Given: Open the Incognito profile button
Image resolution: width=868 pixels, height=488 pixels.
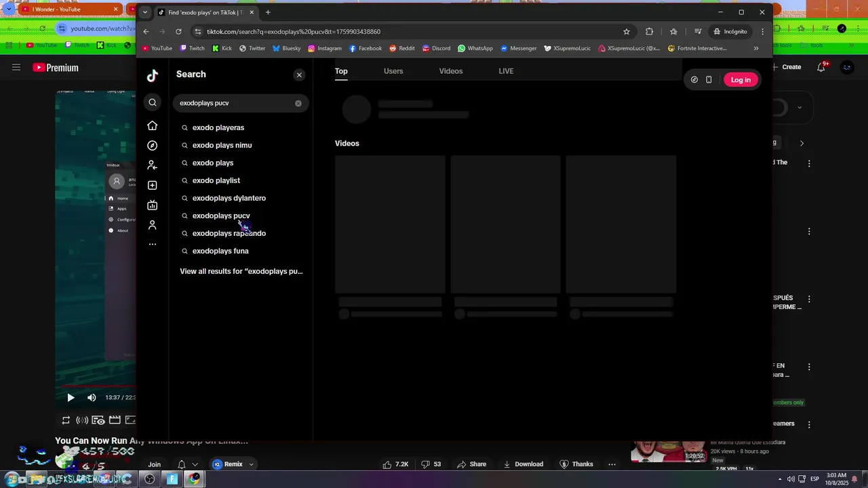Looking at the screenshot, I should pyautogui.click(x=730, y=31).
